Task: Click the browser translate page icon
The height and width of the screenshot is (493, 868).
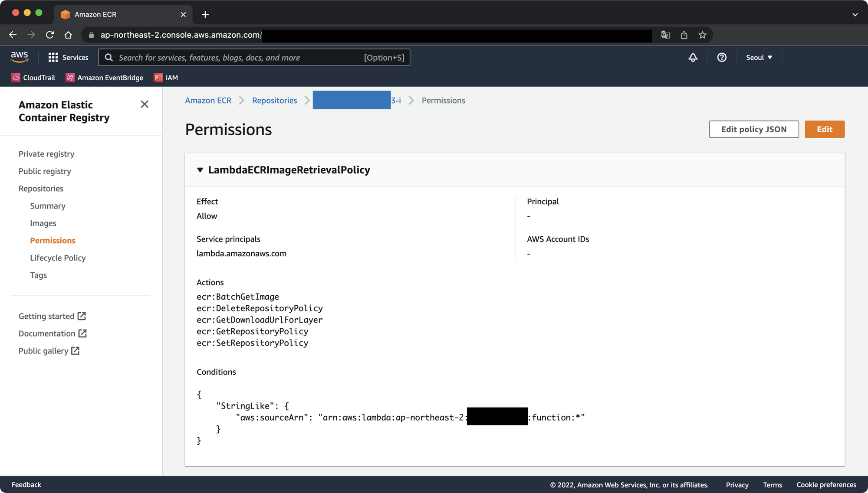Action: click(x=665, y=35)
